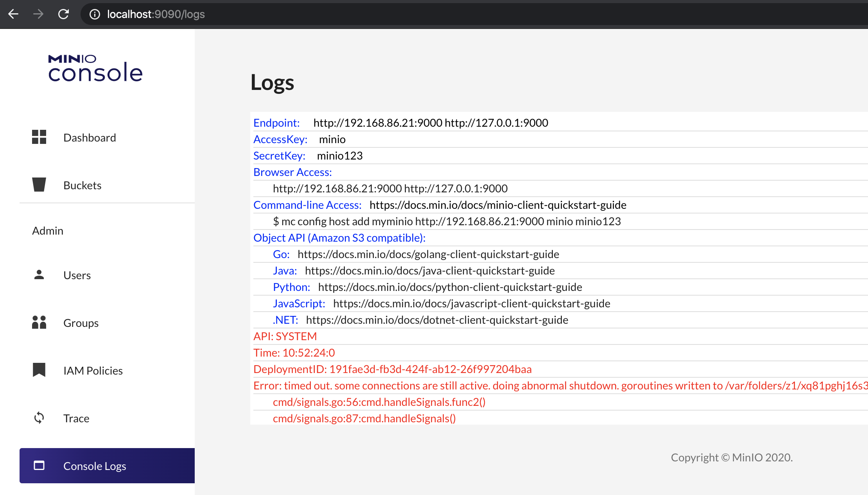Image resolution: width=868 pixels, height=495 pixels.
Task: Go back with browser back arrow
Action: pos(13,14)
